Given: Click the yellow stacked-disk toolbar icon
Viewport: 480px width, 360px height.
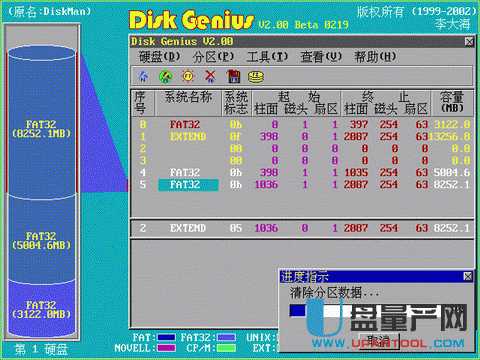Looking at the screenshot, I should point(256,77).
